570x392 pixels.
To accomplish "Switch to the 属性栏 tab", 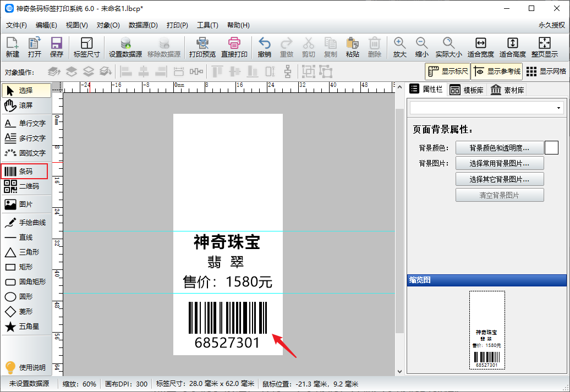I will click(x=426, y=90).
